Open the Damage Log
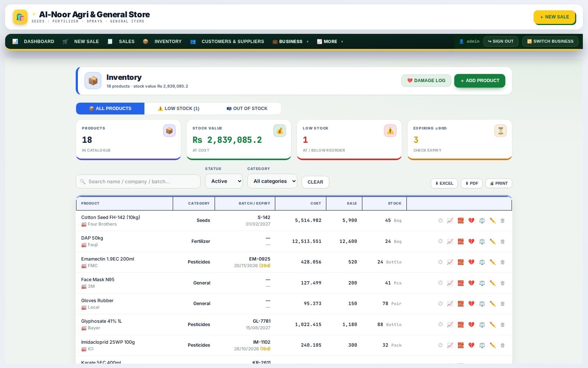Viewport: 588px width, 368px height. pyautogui.click(x=426, y=81)
